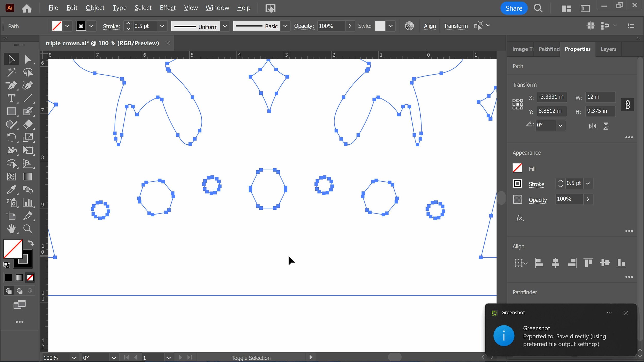Switch to the Layers tab
644x362 pixels.
point(608,49)
